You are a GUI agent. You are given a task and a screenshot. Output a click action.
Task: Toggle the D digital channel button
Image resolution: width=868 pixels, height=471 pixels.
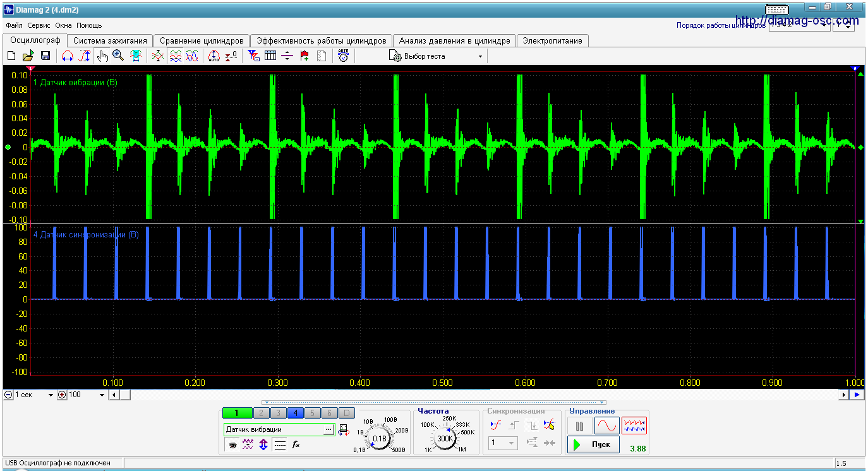346,413
